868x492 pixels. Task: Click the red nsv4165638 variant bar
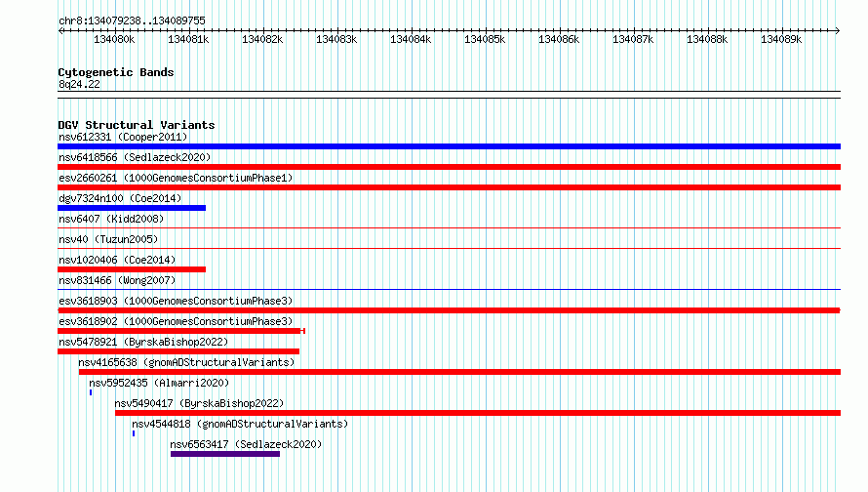point(459,372)
